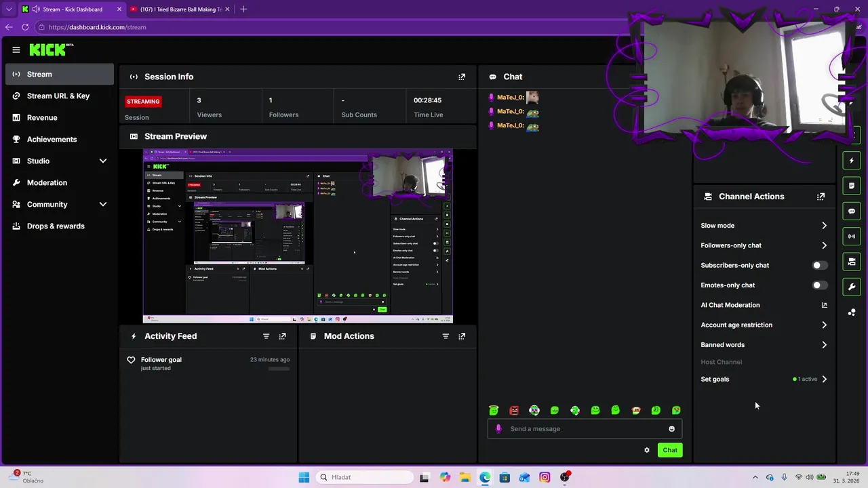Insert the red angry emote

(x=514, y=410)
